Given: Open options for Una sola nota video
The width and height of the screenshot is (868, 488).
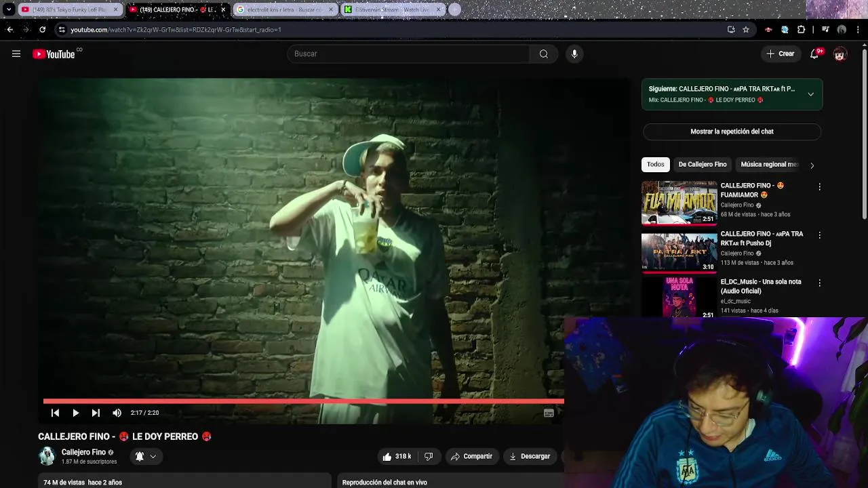Looking at the screenshot, I should 819,283.
